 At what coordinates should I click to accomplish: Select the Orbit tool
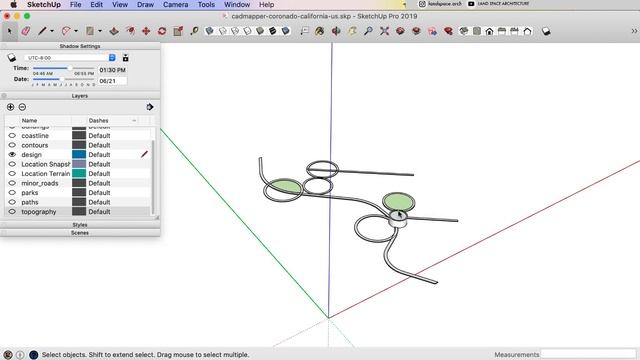click(x=336, y=31)
